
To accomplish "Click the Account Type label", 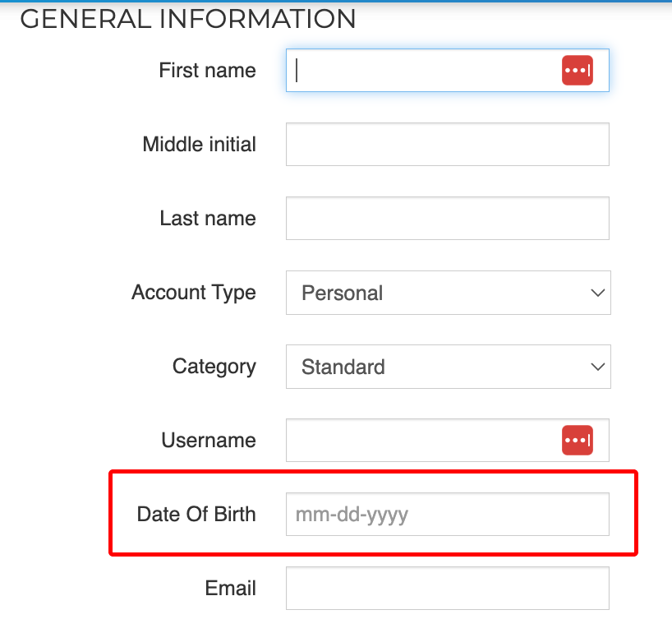I will point(194,293).
